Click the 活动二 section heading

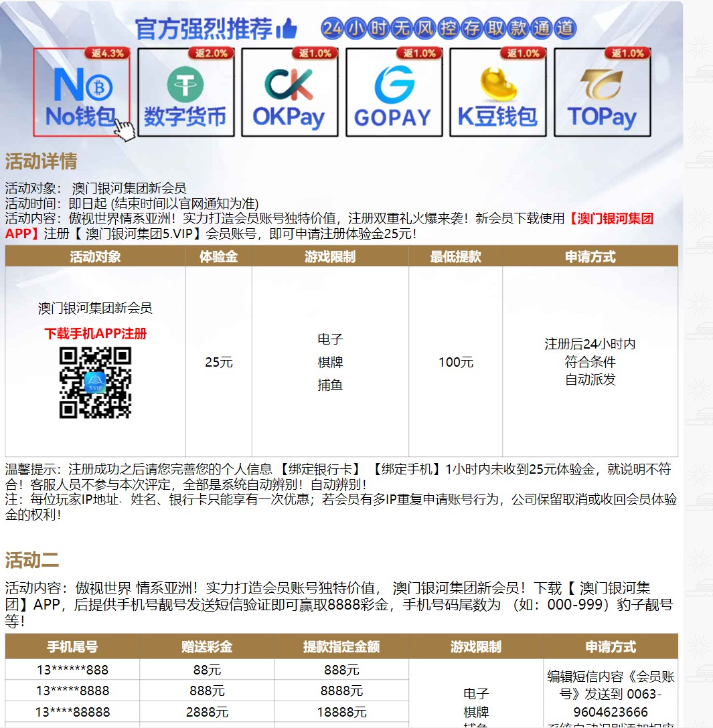32,559
